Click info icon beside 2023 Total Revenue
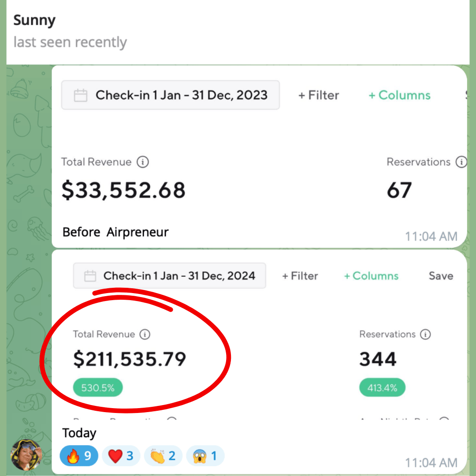Screen dimensions: 476x476 [x=142, y=162]
